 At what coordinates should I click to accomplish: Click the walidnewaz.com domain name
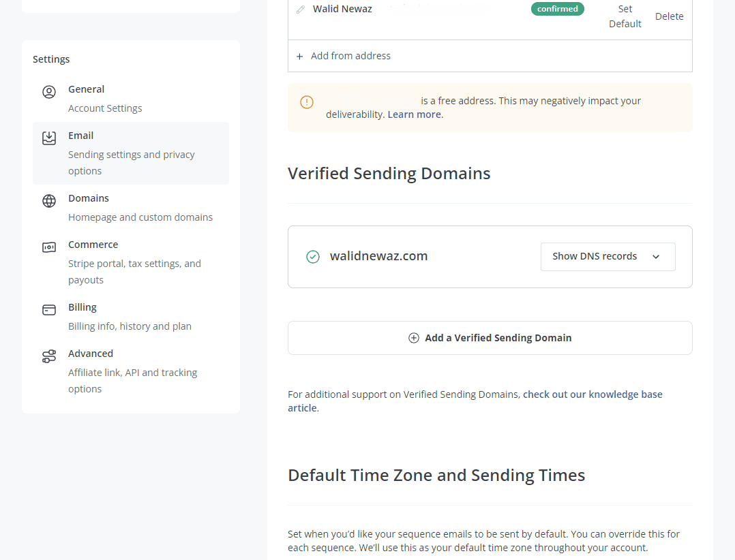pos(379,256)
